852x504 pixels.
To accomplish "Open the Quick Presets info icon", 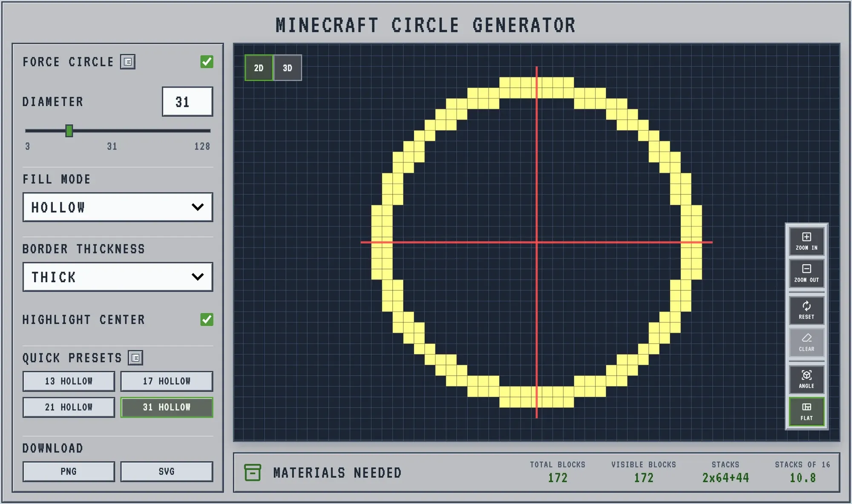I will click(135, 358).
